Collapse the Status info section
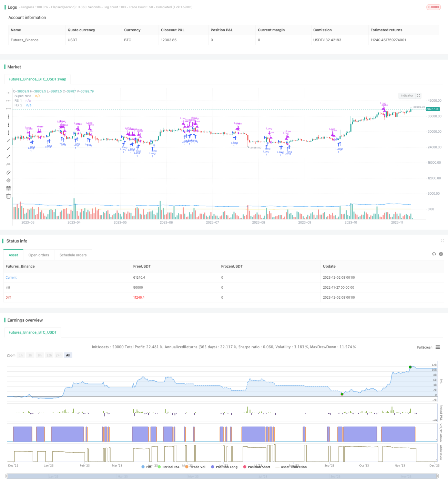 pos(442,241)
